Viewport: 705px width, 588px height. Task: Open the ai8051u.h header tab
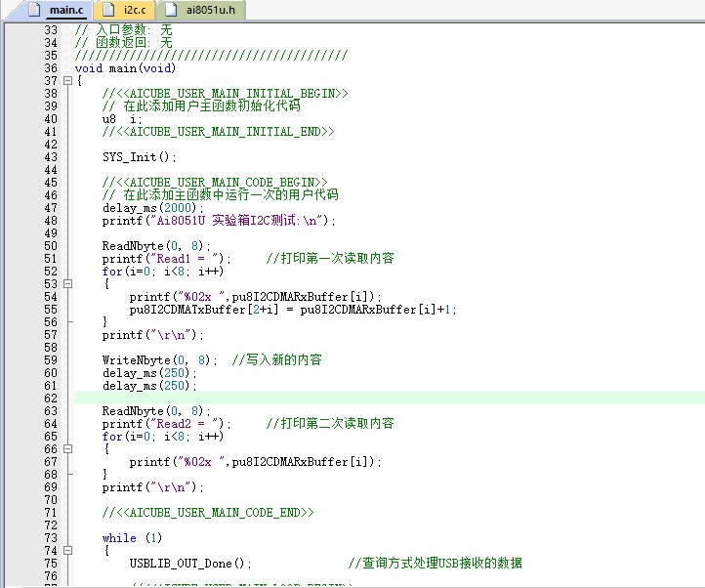[200, 10]
